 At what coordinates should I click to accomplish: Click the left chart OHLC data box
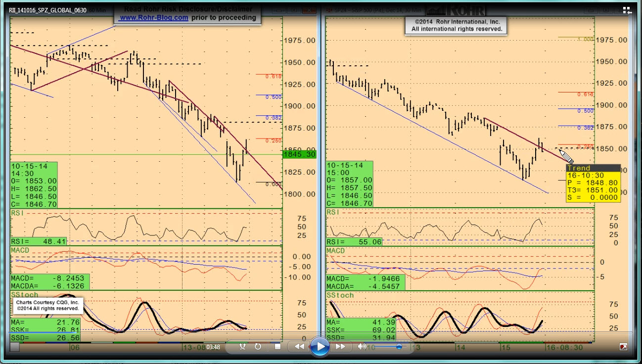click(x=34, y=185)
